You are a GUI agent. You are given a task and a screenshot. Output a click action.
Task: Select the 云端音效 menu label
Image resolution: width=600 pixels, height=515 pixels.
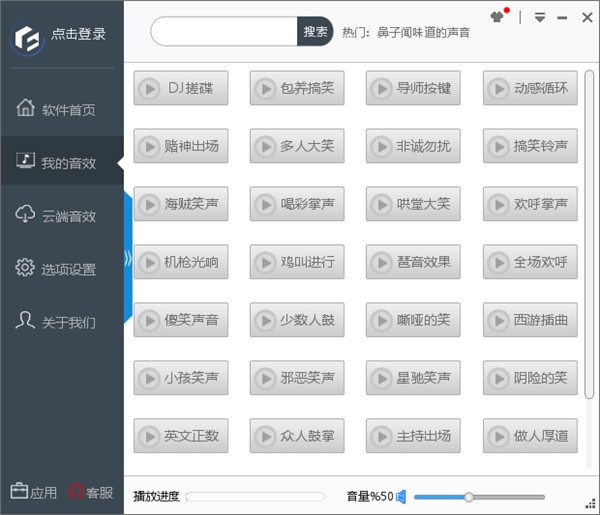69,217
